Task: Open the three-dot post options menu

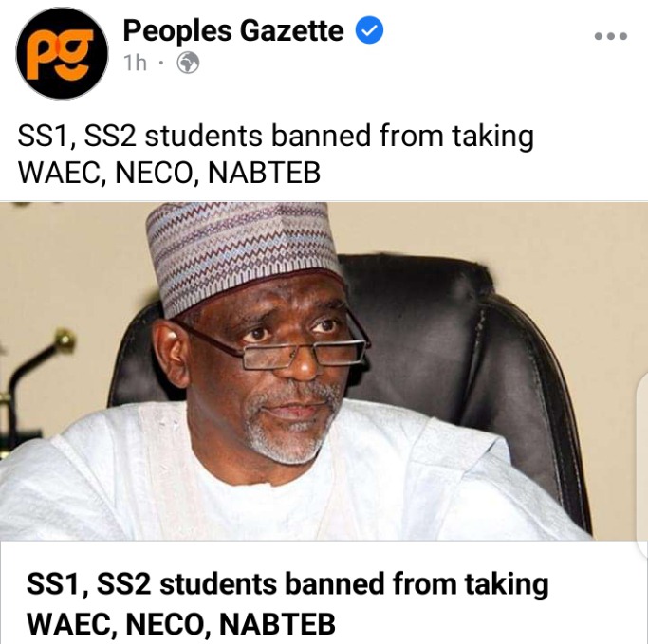Action: (611, 36)
